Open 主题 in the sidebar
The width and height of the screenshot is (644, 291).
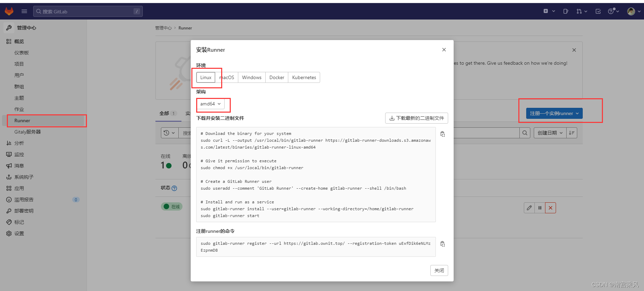[x=19, y=98]
